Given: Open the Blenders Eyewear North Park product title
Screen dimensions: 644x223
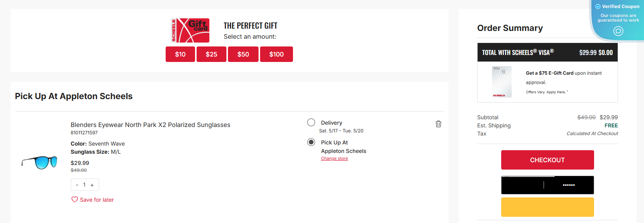Looking at the screenshot, I should tap(151, 125).
